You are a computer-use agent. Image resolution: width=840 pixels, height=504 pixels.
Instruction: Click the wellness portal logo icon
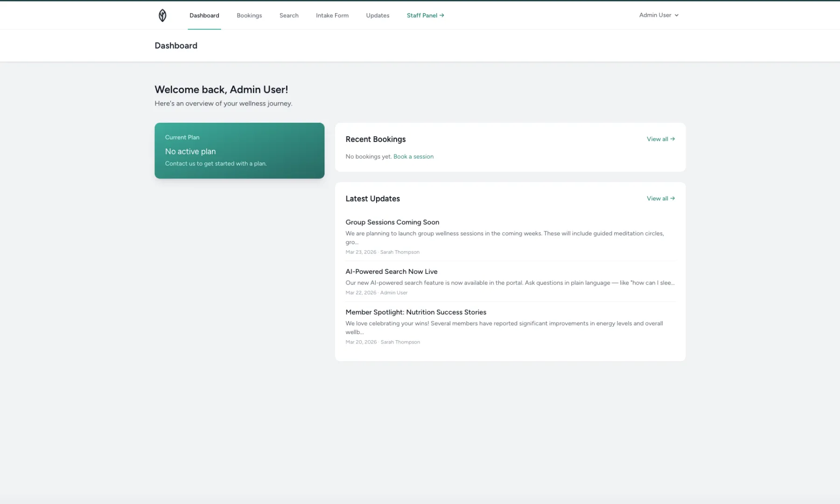[162, 15]
